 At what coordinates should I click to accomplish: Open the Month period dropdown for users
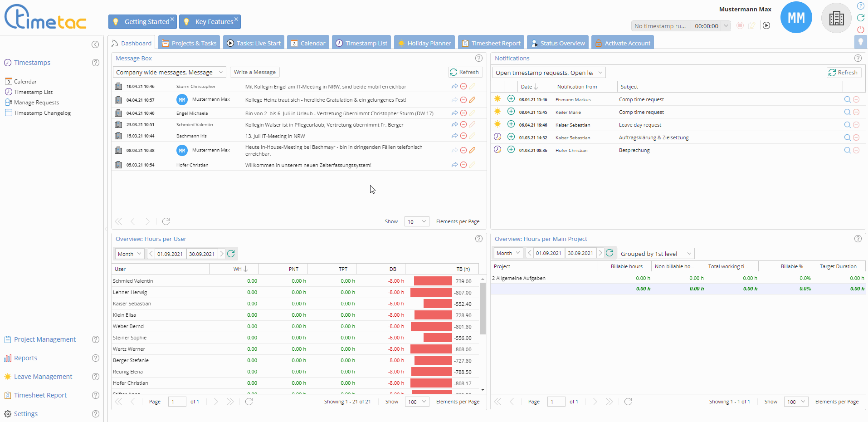(x=129, y=254)
